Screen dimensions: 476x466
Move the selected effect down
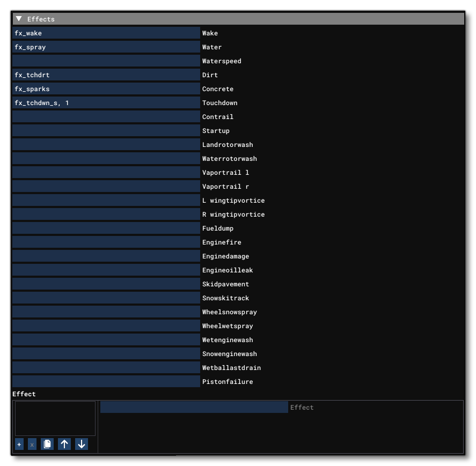point(80,443)
